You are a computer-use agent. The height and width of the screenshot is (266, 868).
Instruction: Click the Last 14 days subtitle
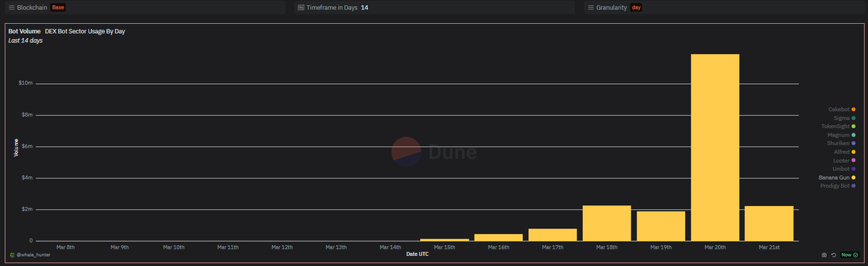pyautogui.click(x=25, y=40)
